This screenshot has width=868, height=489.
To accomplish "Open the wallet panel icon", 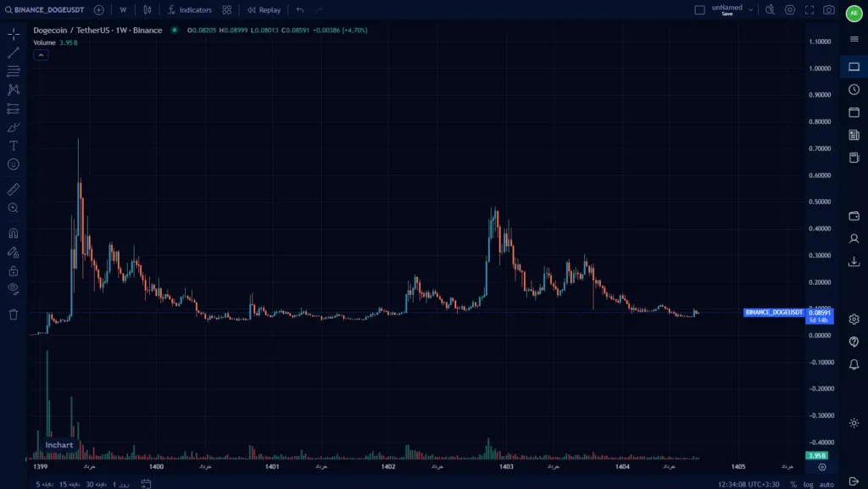I will (x=854, y=216).
